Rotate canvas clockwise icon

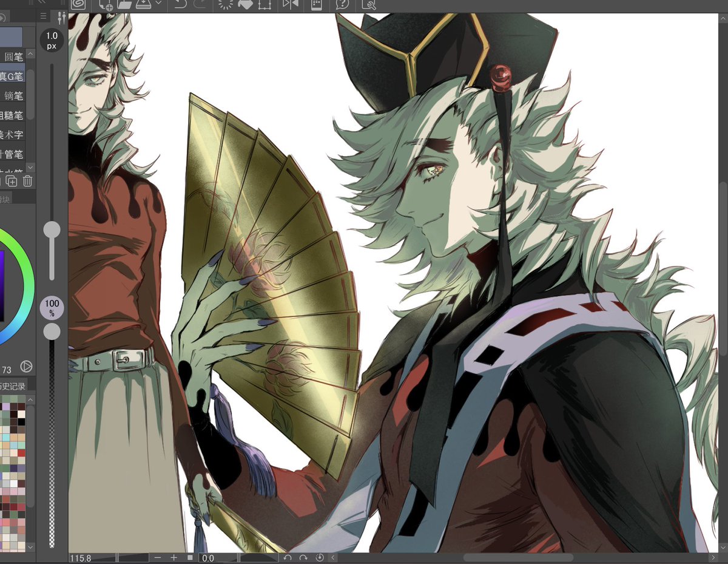point(304,558)
